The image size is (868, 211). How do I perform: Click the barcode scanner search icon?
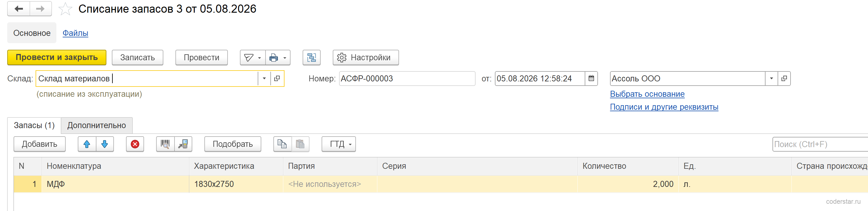165,144
